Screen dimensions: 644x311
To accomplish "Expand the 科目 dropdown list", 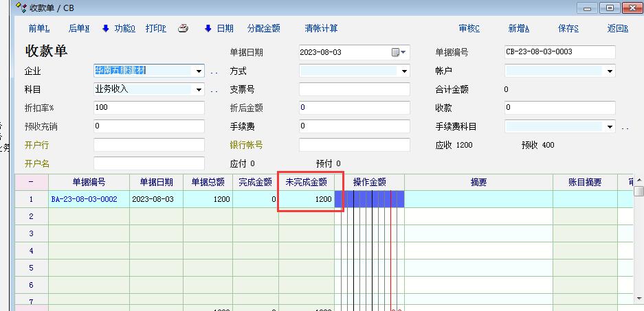I will click(x=199, y=89).
